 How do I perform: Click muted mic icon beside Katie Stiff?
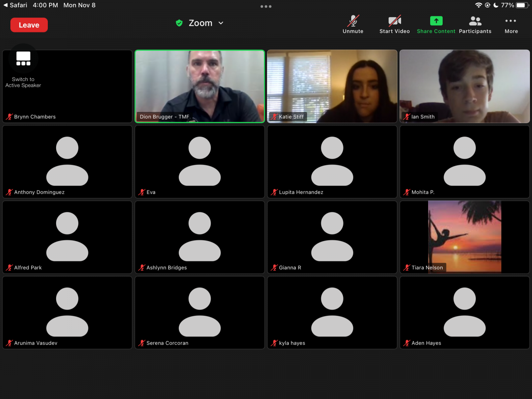[x=274, y=117]
